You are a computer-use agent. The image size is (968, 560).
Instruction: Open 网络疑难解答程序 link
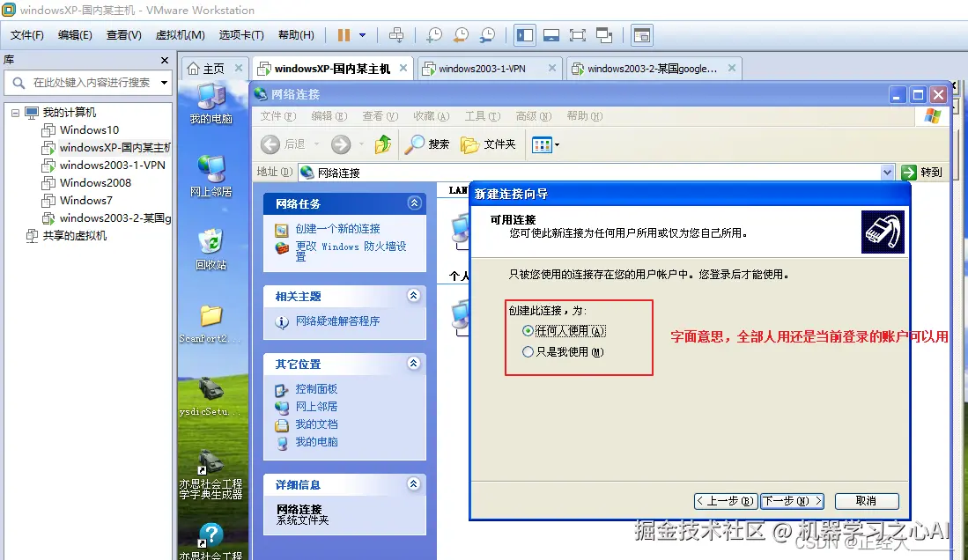[337, 321]
